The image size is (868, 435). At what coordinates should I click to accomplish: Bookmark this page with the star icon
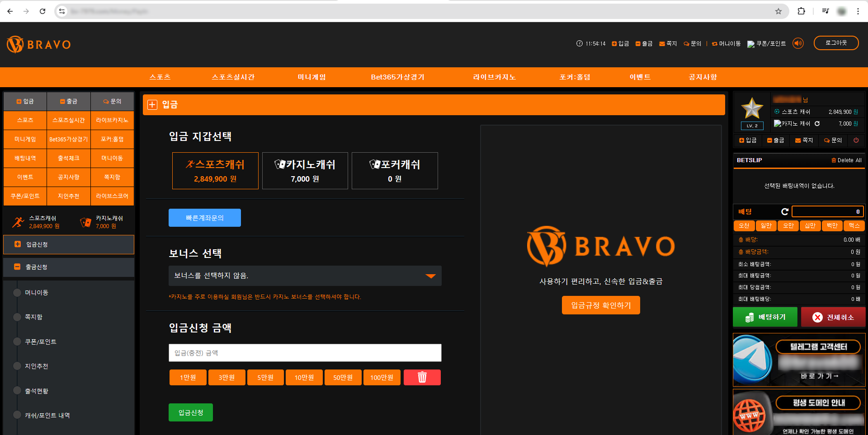(x=778, y=11)
